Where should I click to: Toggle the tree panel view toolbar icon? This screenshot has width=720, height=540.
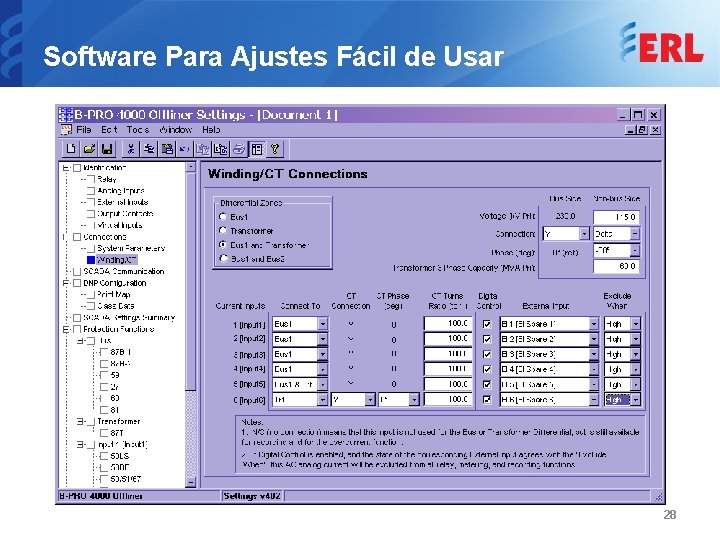pos(257,149)
